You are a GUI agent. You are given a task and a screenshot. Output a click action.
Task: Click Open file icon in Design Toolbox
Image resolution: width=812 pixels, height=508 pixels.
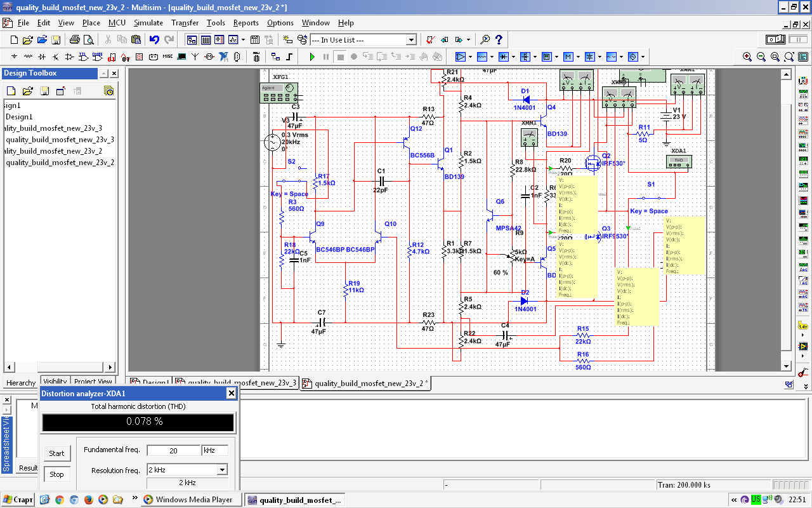(x=29, y=91)
